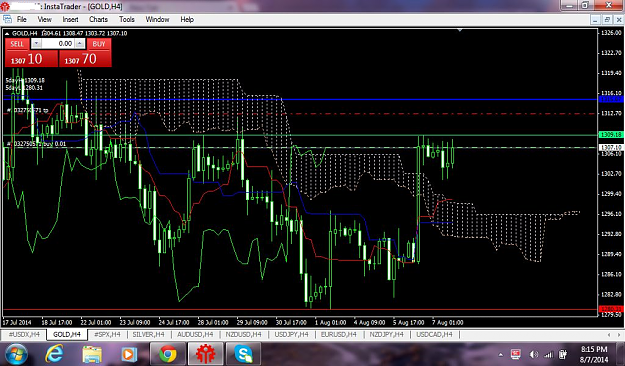This screenshot has width=625, height=366.
Task: Collapse the one-click trading panel arrow
Action: tap(7, 33)
